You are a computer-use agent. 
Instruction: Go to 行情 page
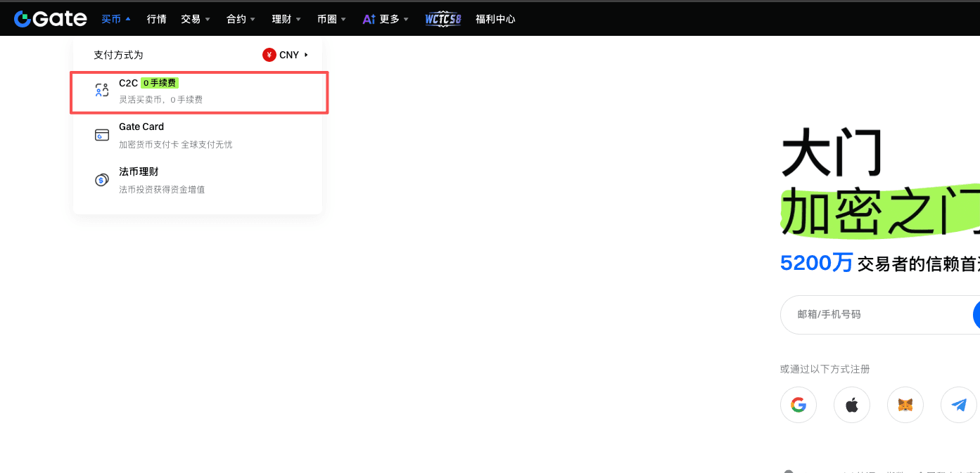157,19
